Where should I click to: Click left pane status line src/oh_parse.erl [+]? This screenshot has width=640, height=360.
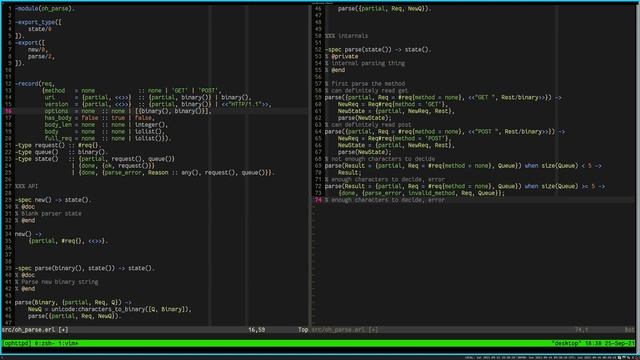coord(35,329)
